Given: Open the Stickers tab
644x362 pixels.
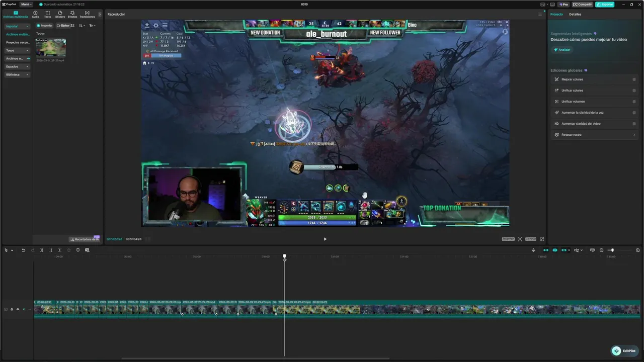Looking at the screenshot, I should click(60, 14).
